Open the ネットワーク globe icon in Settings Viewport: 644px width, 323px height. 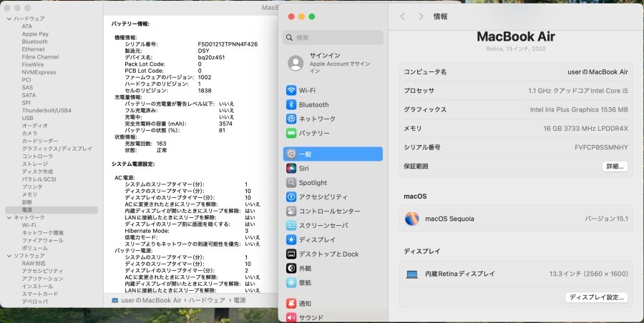pos(291,119)
